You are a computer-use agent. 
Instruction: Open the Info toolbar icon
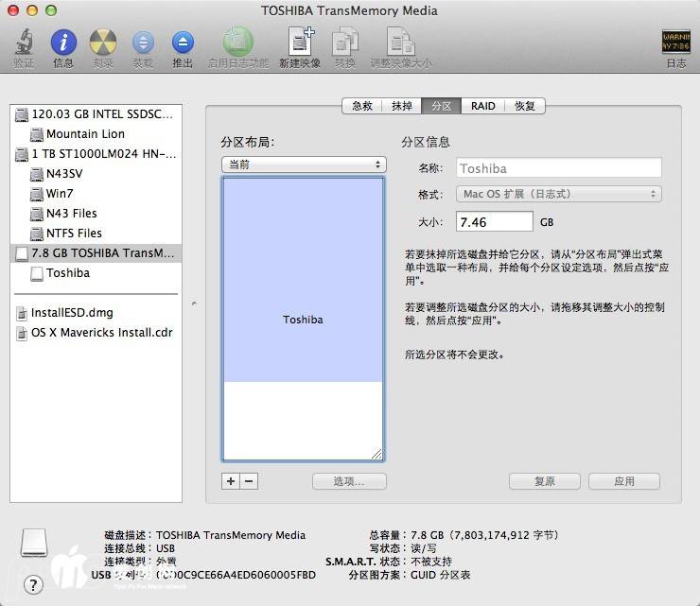coord(63,43)
